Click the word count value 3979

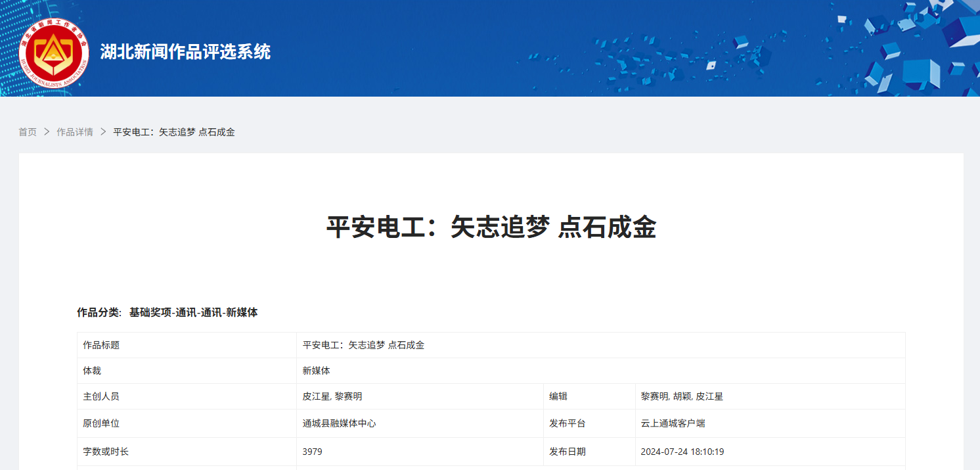point(313,452)
